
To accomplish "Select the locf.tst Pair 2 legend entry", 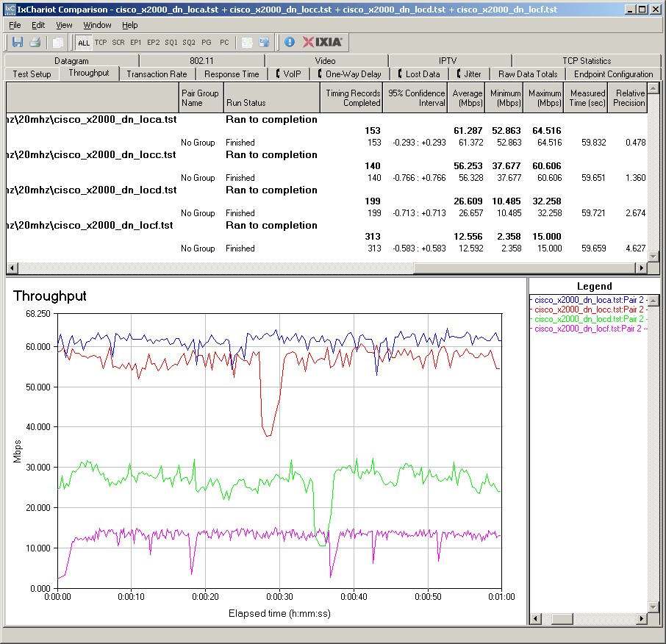I will [589, 329].
